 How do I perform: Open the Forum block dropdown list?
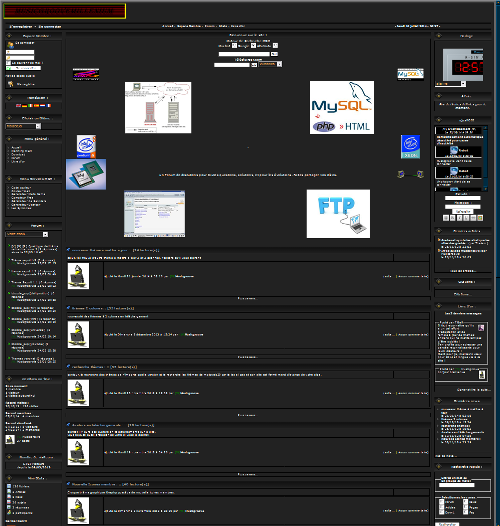click(27, 234)
